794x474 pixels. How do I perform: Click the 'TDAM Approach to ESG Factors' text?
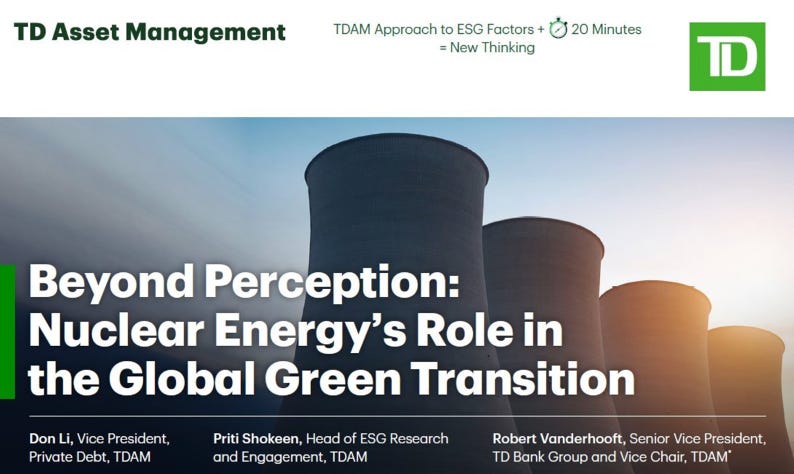click(433, 29)
